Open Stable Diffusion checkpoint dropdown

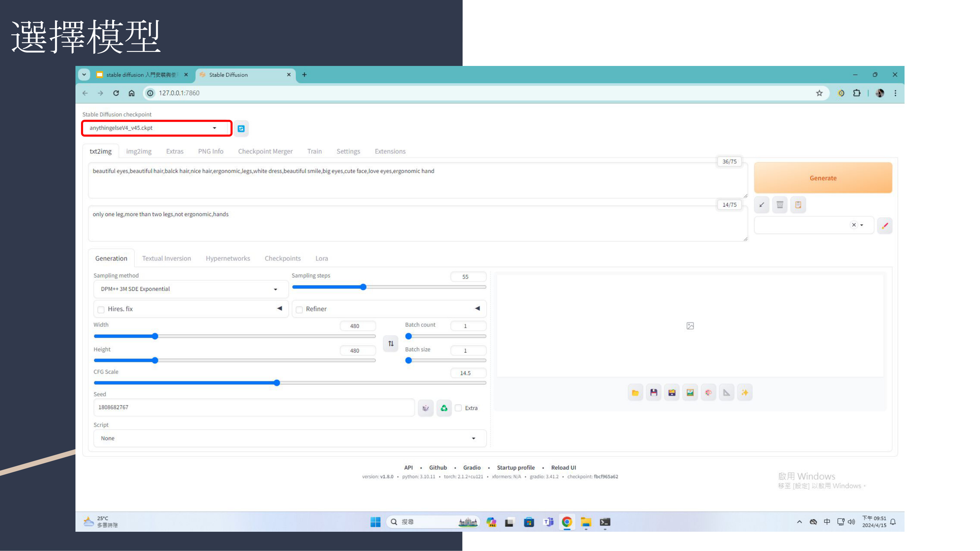coord(156,128)
